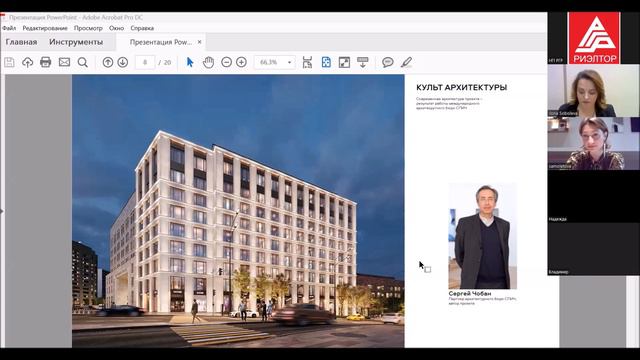This screenshot has width=640, height=360.
Task: Click the Read mode download-arrow icon
Action: (363, 62)
